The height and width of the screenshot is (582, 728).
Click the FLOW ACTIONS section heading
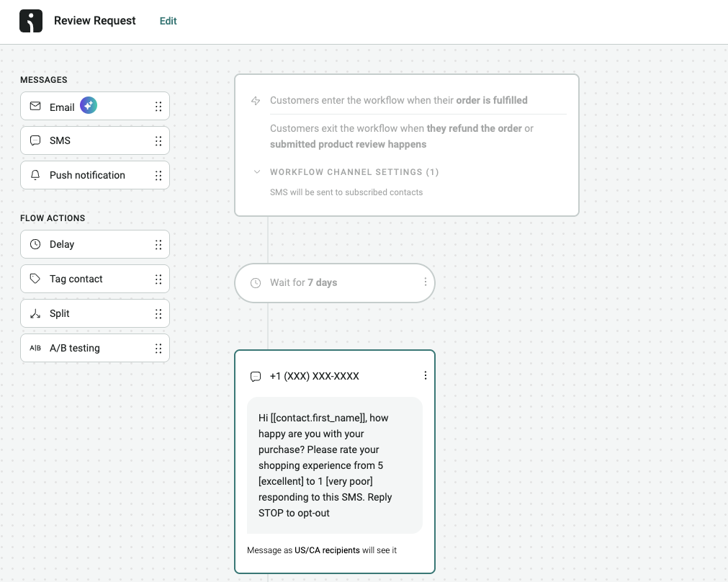[53, 218]
